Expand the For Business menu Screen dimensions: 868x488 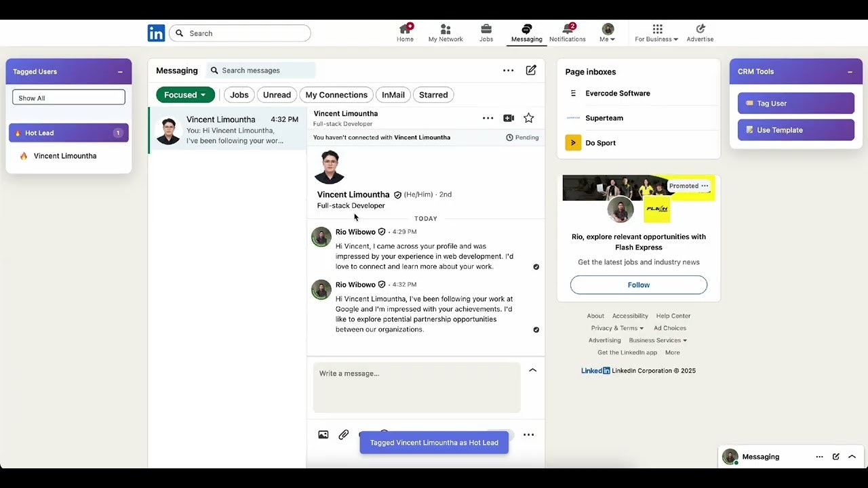pos(656,33)
